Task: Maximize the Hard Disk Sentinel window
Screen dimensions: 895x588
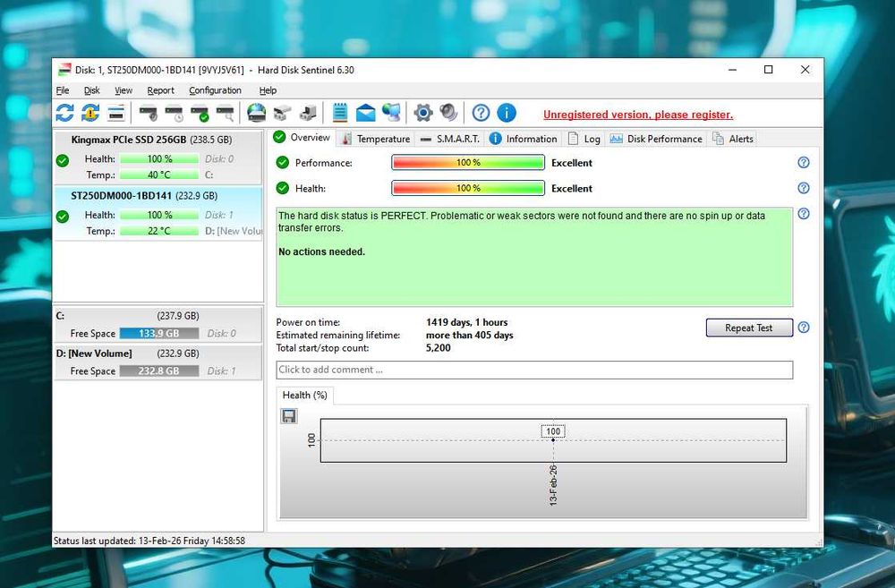Action: tap(768, 70)
